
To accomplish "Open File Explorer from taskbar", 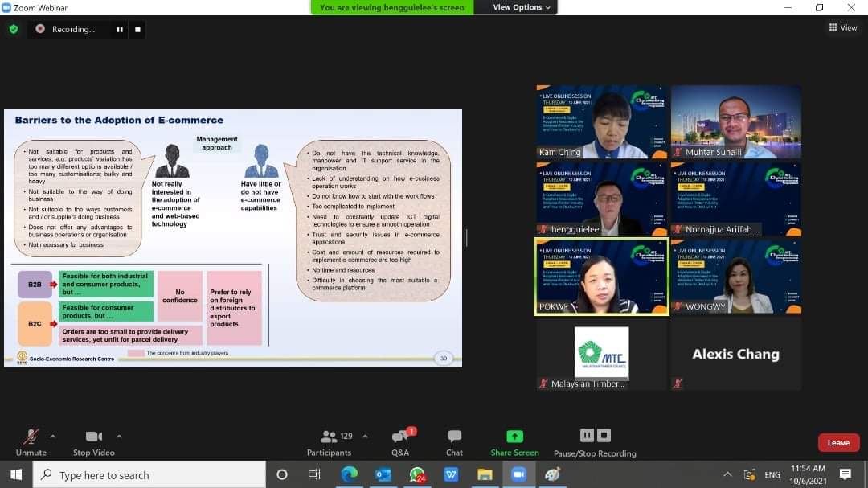I will [485, 474].
